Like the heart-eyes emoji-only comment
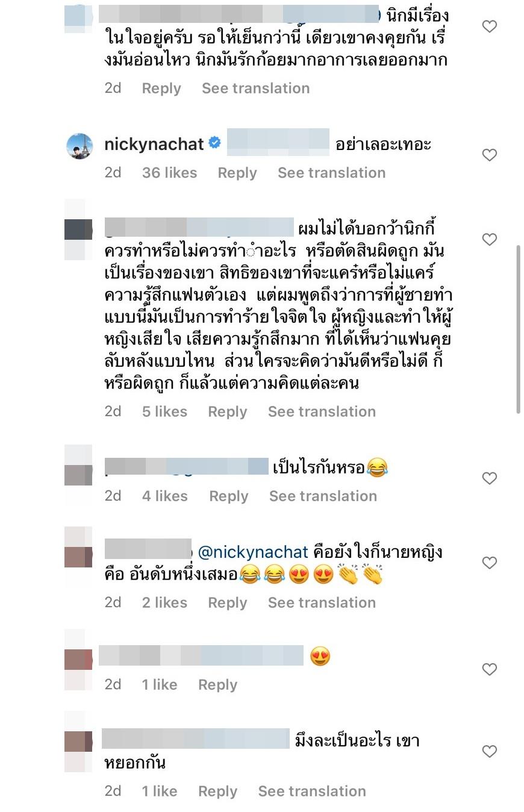The image size is (524, 812). [490, 669]
